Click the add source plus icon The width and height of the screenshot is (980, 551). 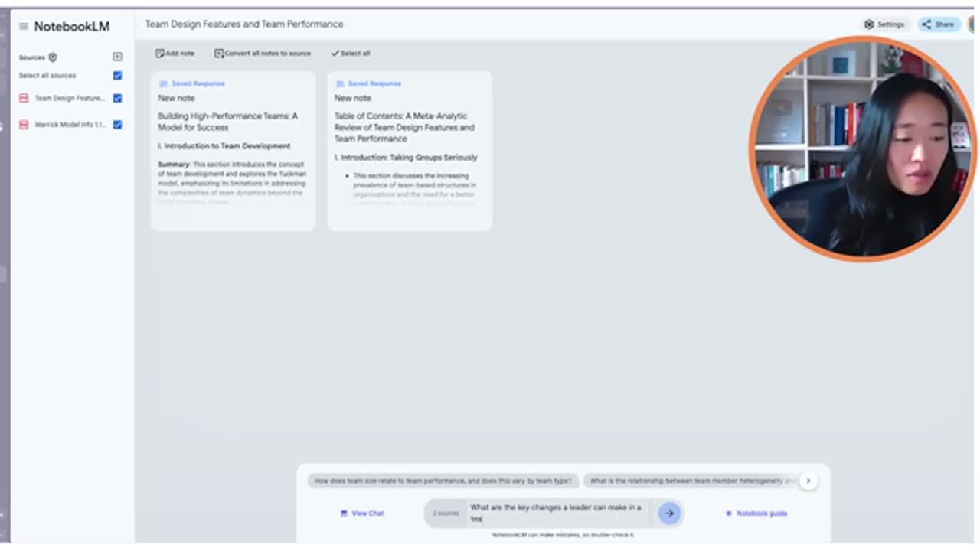[117, 57]
